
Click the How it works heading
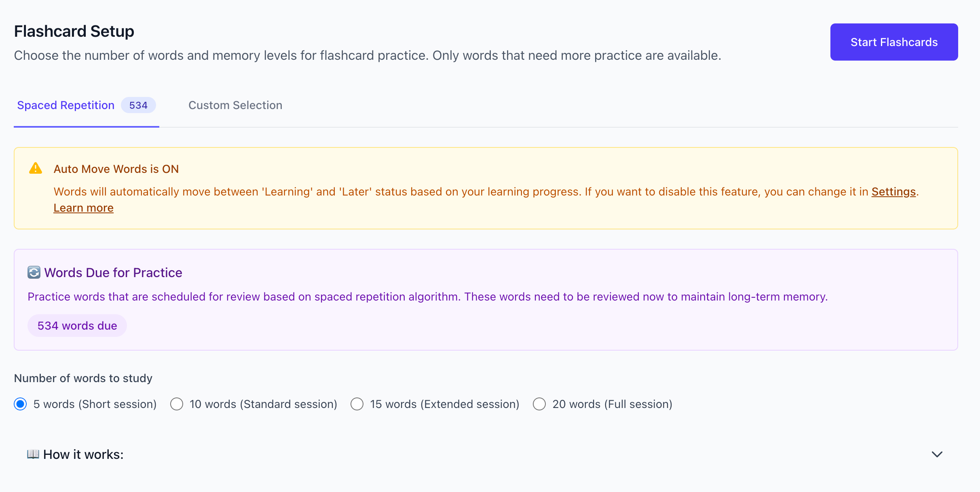click(83, 454)
